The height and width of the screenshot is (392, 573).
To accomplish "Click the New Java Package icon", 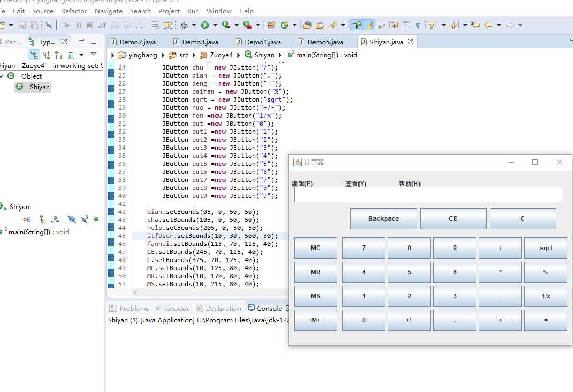I will [271, 25].
